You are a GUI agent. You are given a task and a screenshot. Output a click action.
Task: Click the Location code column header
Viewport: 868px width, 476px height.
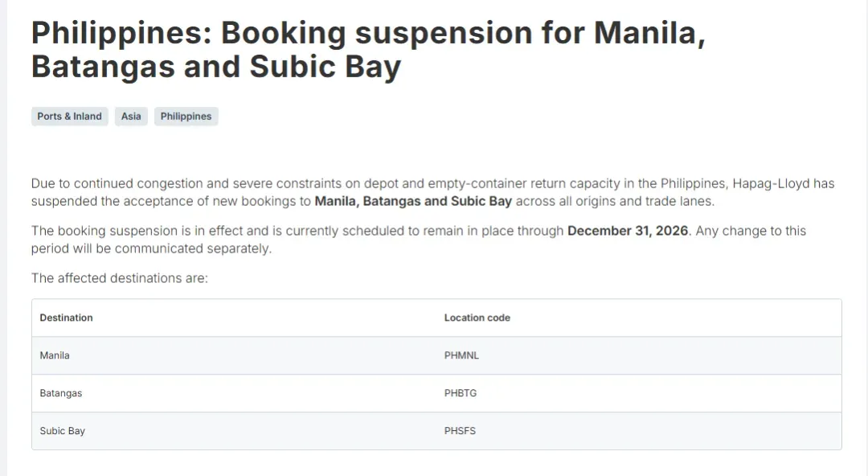pyautogui.click(x=477, y=318)
